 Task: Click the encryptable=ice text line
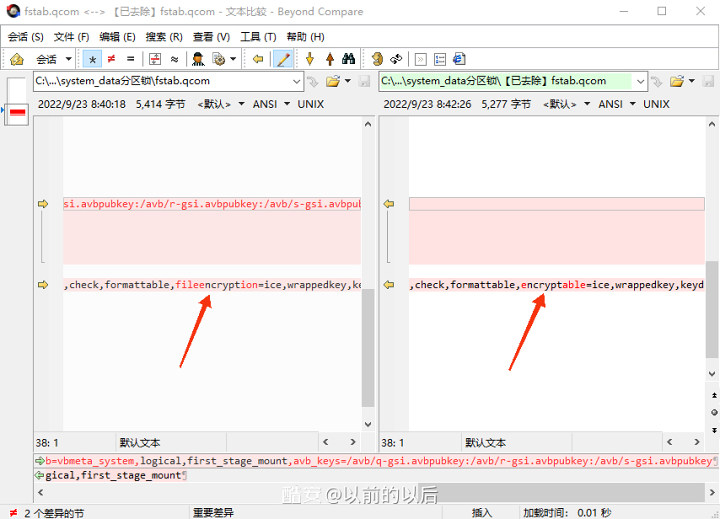557,285
